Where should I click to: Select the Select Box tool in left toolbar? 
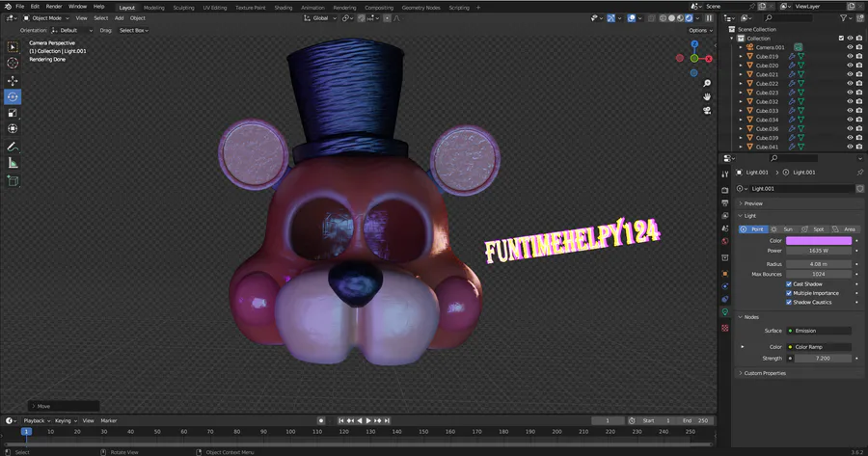point(13,47)
